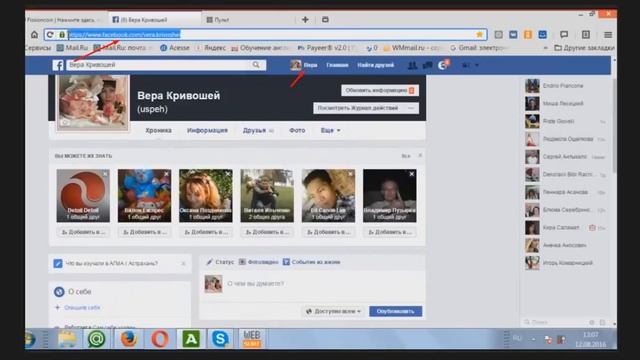Launch Opera from taskbar
The width and height of the screenshot is (640, 360).
coord(160,339)
